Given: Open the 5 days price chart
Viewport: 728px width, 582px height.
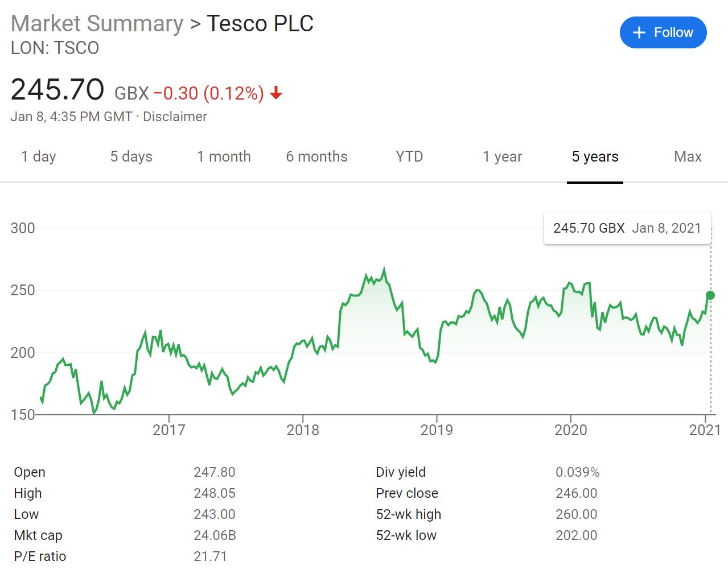Looking at the screenshot, I should click(130, 156).
